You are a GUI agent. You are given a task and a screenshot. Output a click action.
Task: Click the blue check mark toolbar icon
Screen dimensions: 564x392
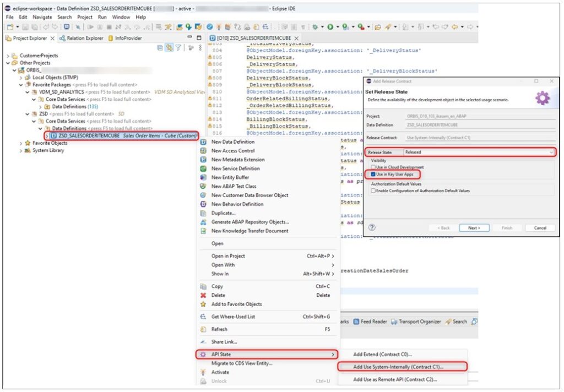[210, 27]
